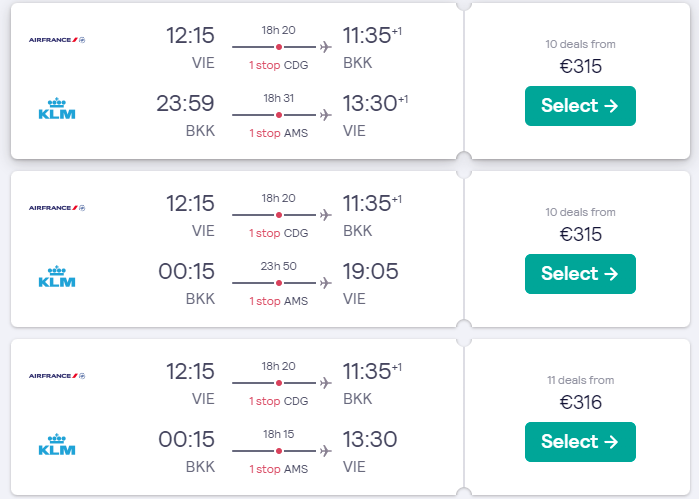This screenshot has height=499, width=699.
Task: Click KLM logo in first flight card
Action: [x=57, y=108]
